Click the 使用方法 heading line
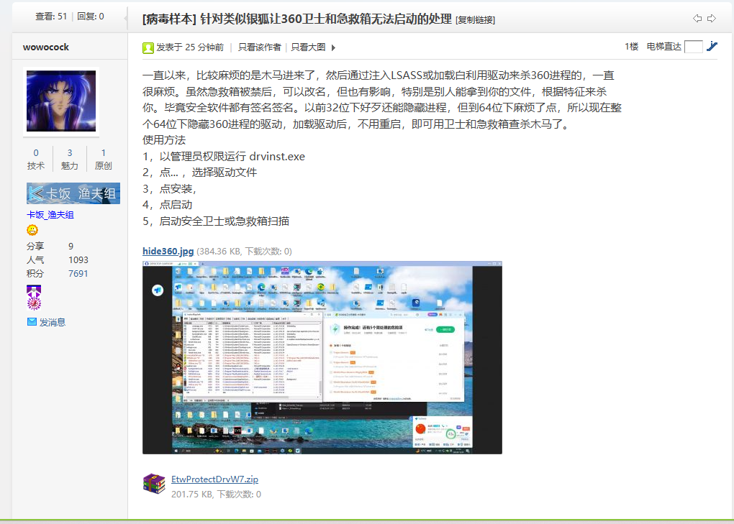734x524 pixels. click(164, 140)
